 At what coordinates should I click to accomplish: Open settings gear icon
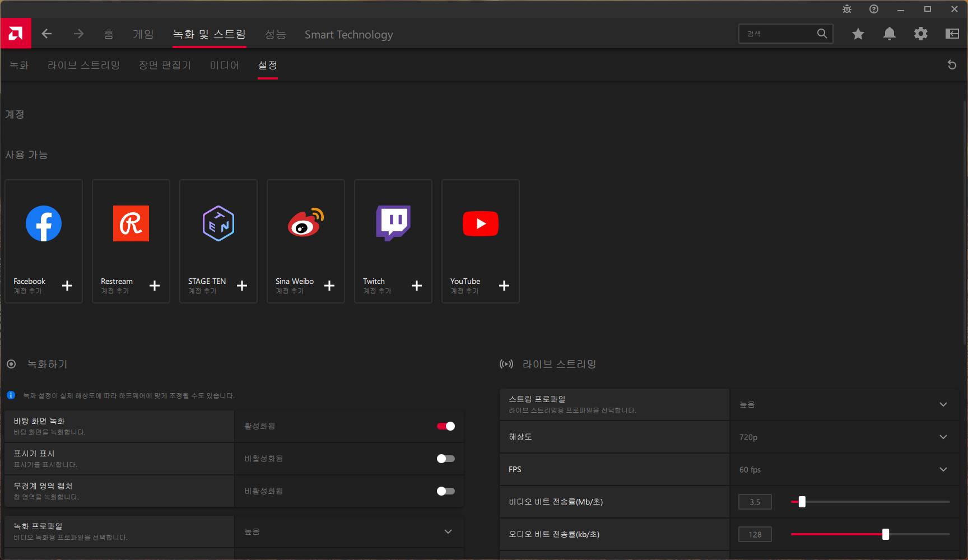click(x=920, y=34)
